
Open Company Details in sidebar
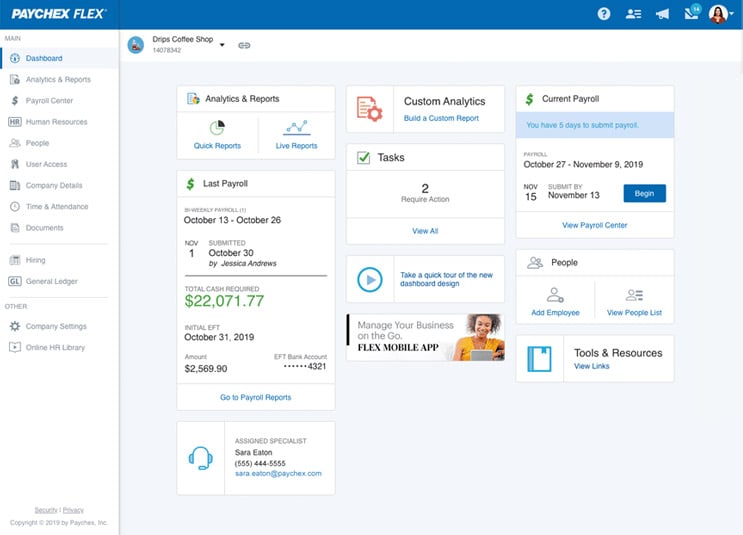(60, 185)
